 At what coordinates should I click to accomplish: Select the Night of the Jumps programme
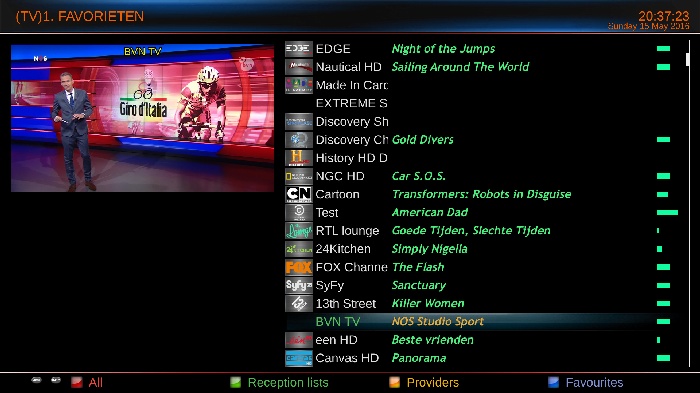tap(443, 49)
